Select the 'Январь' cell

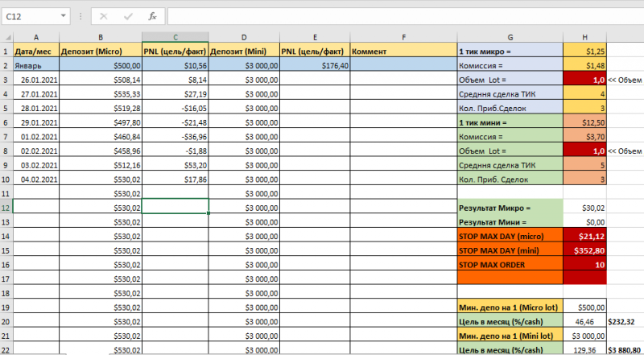click(x=36, y=65)
